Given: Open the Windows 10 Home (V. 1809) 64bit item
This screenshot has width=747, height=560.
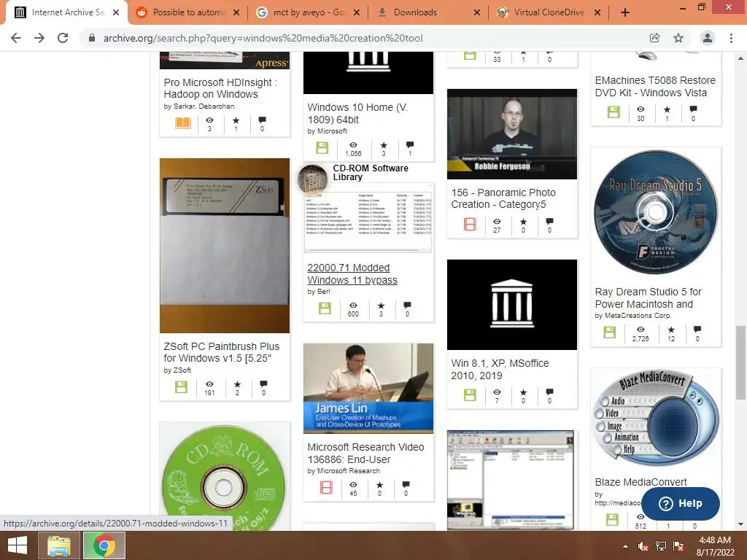Looking at the screenshot, I should coord(357,113).
